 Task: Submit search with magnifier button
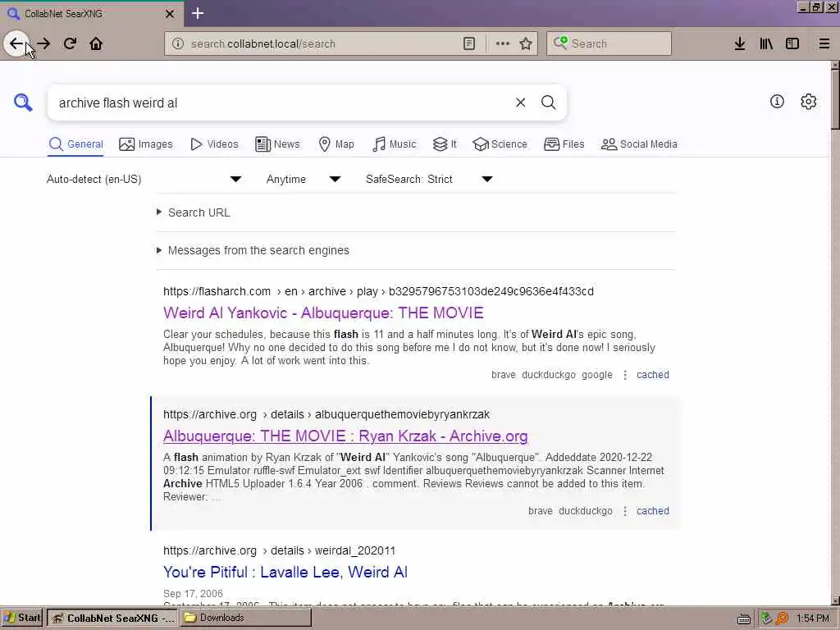click(548, 103)
